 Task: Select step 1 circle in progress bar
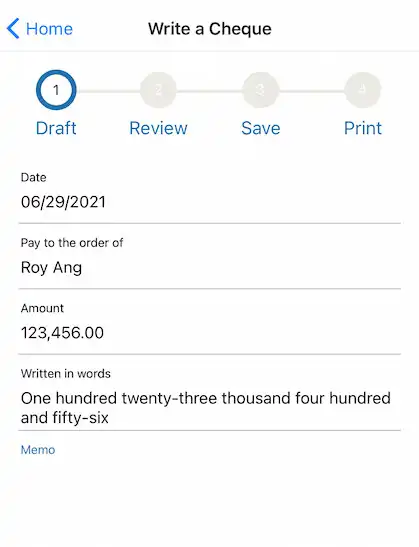[56, 90]
